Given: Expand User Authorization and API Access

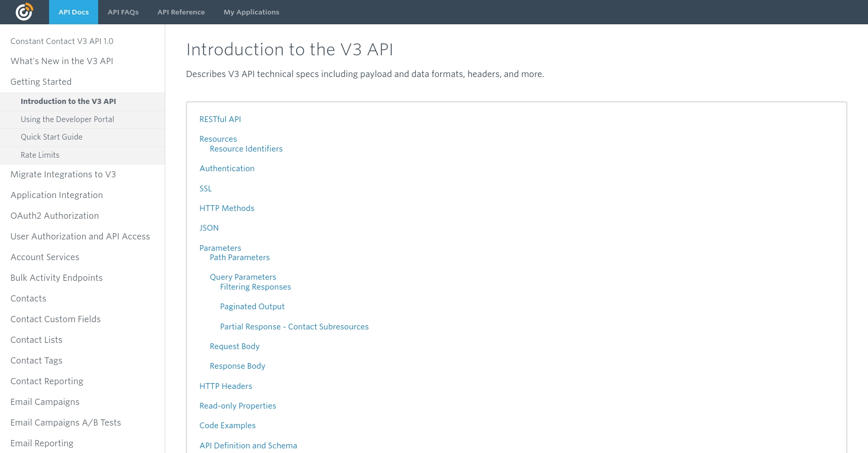Looking at the screenshot, I should click(80, 237).
